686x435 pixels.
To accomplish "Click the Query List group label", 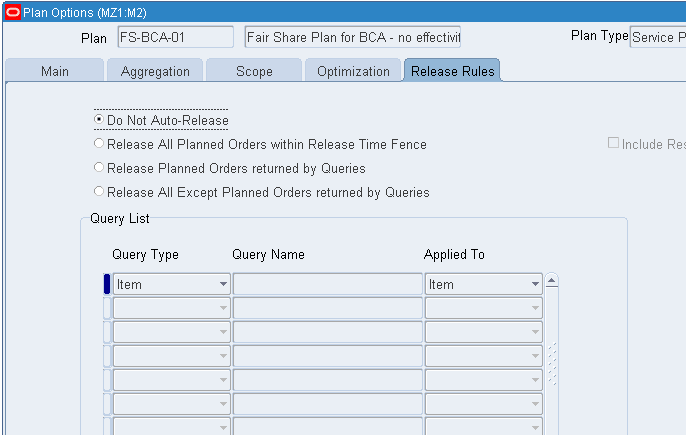I will [x=119, y=218].
